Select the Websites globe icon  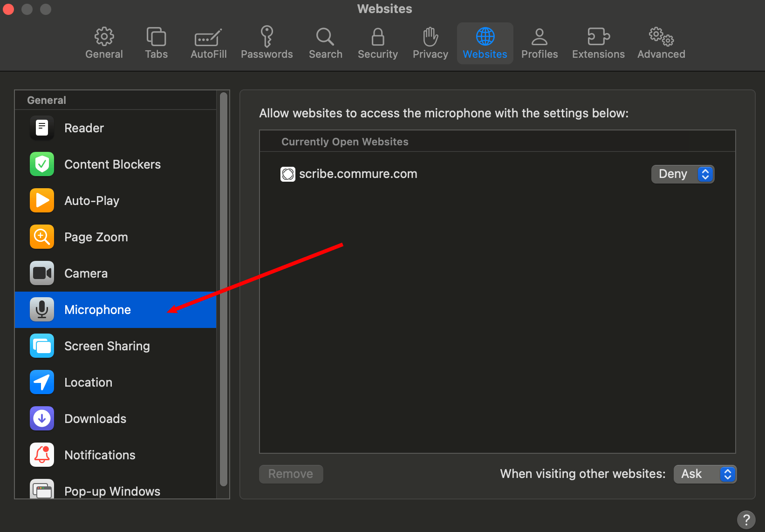[485, 36]
